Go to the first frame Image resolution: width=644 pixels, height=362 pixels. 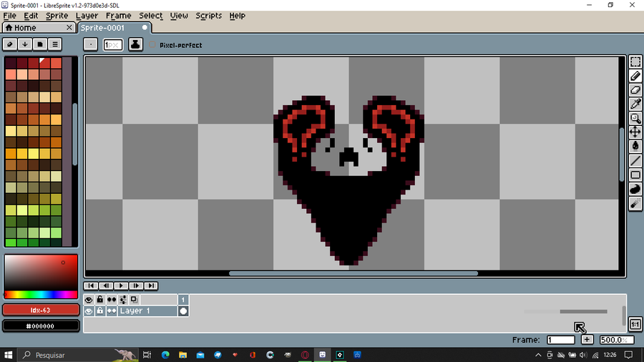tap(91, 285)
